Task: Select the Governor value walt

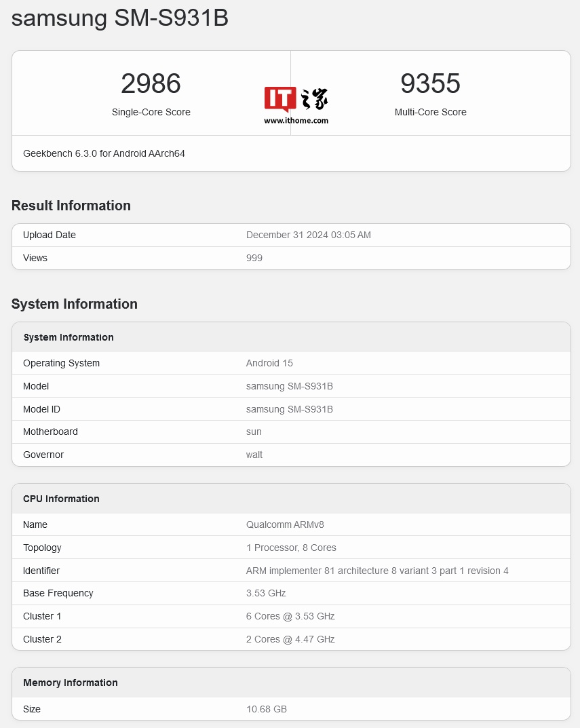Action: pyautogui.click(x=254, y=455)
